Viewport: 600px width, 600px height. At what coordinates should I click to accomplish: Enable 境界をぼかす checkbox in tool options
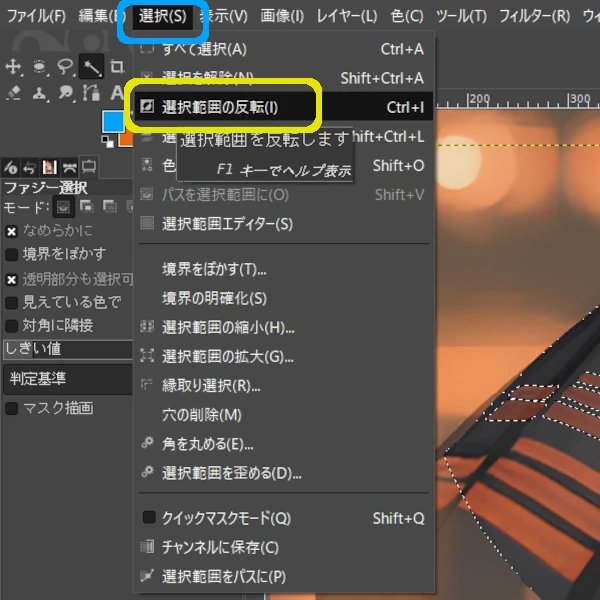pos(11,254)
